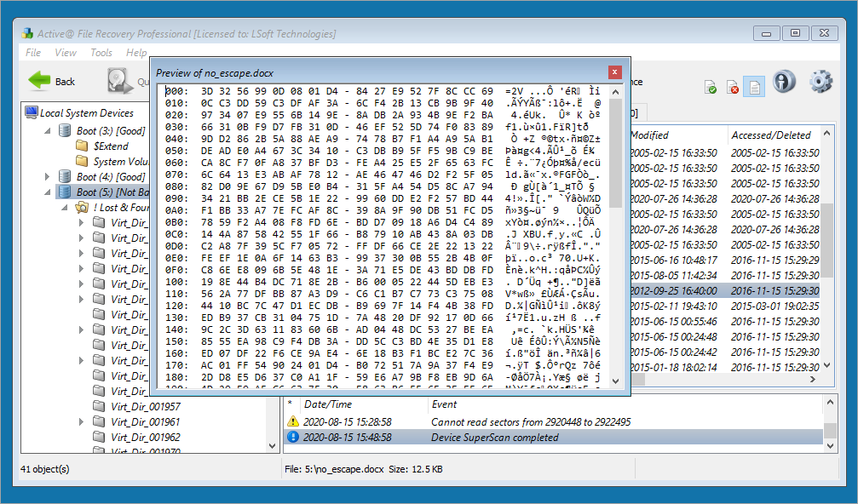Click the Lost & Found search-folder icon
The width and height of the screenshot is (858, 504).
(x=82, y=207)
